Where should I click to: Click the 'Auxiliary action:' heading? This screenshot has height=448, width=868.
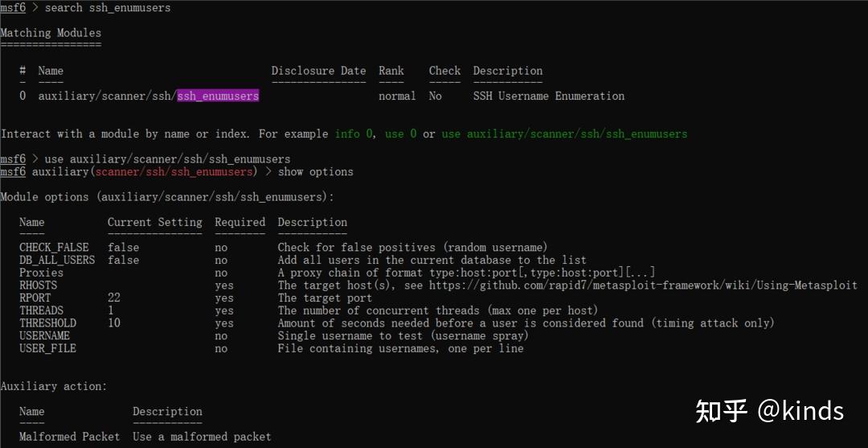[x=54, y=387]
